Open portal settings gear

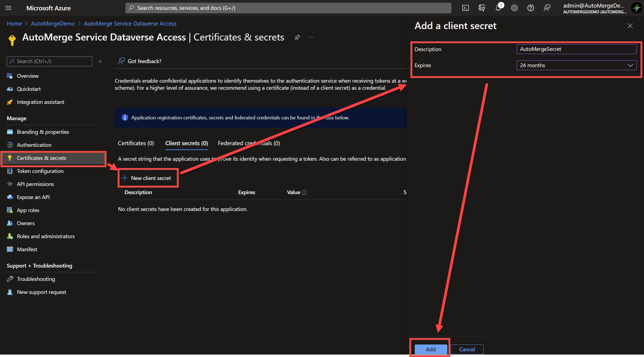(514, 8)
